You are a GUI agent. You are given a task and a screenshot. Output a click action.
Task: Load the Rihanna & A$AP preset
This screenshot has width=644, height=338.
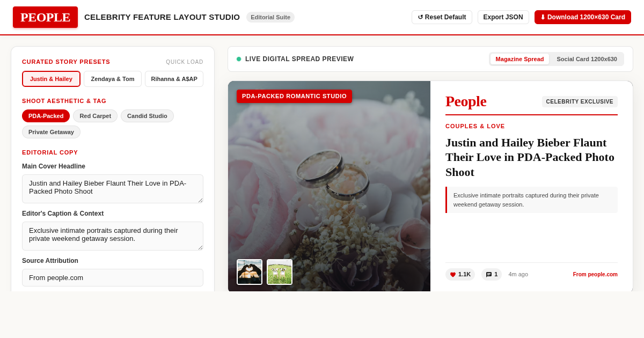pos(174,79)
